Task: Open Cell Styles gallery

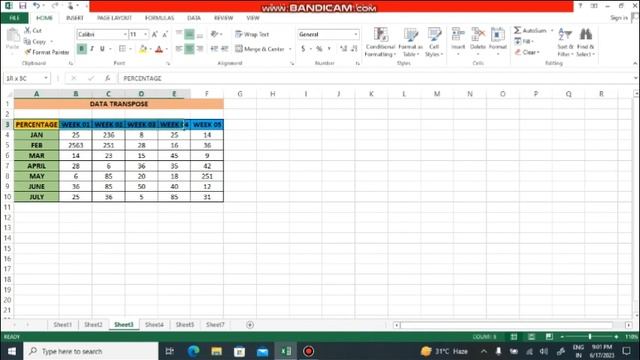Action: tap(433, 42)
